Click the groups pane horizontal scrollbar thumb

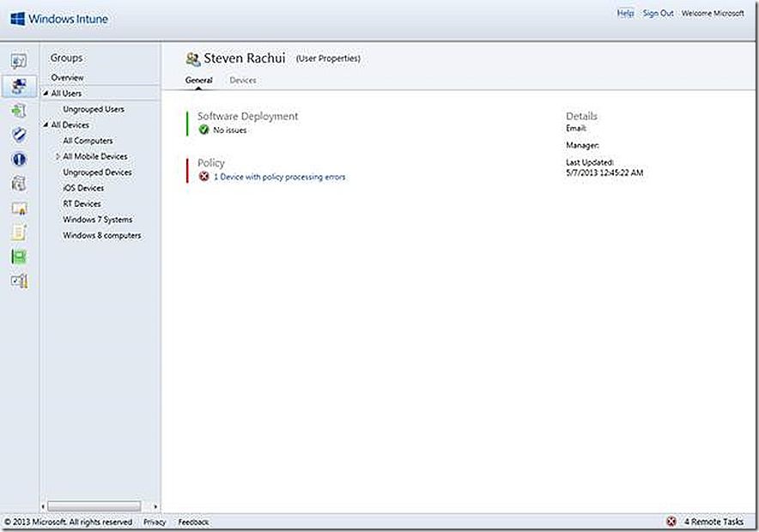[94, 506]
